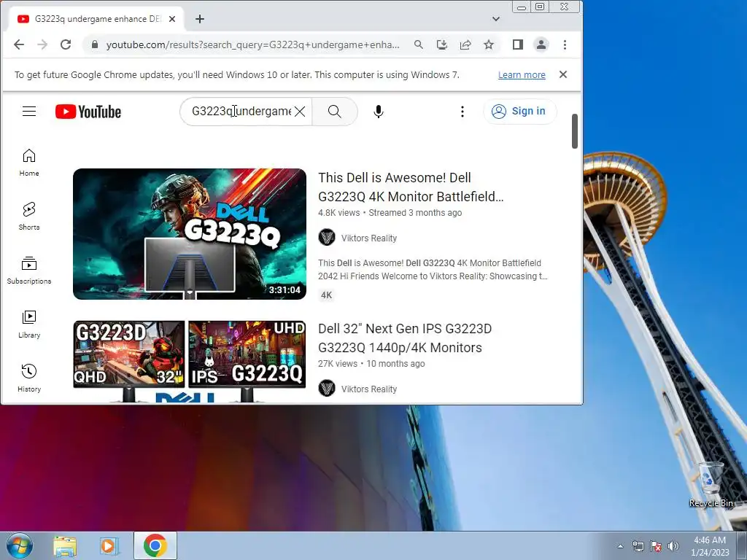Toggle Chrome side panel
Screen dimensions: 747x560
pos(518,44)
